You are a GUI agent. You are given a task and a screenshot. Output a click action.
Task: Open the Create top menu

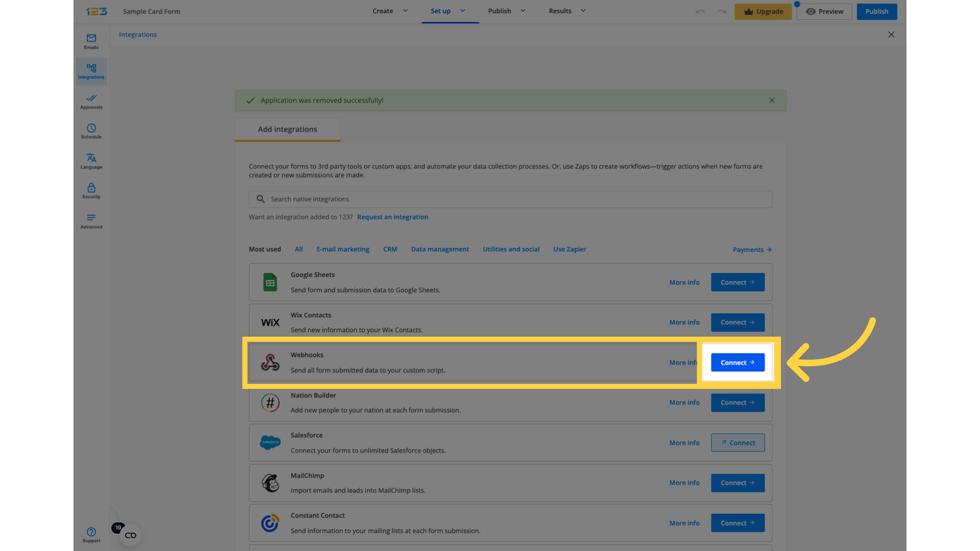coord(383,11)
